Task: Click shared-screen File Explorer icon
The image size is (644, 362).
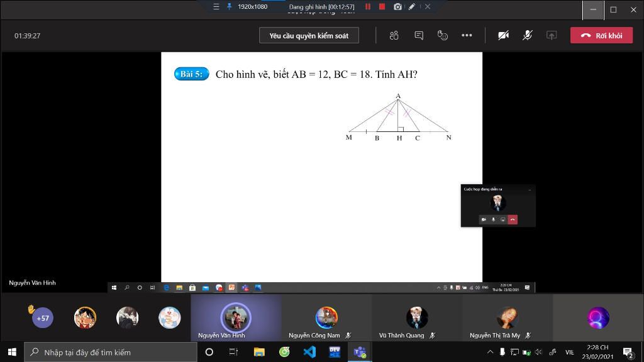Action: [179, 288]
